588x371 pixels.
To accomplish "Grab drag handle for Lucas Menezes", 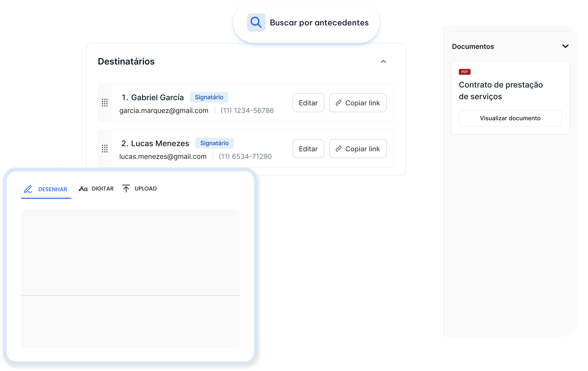I will pyautogui.click(x=105, y=149).
